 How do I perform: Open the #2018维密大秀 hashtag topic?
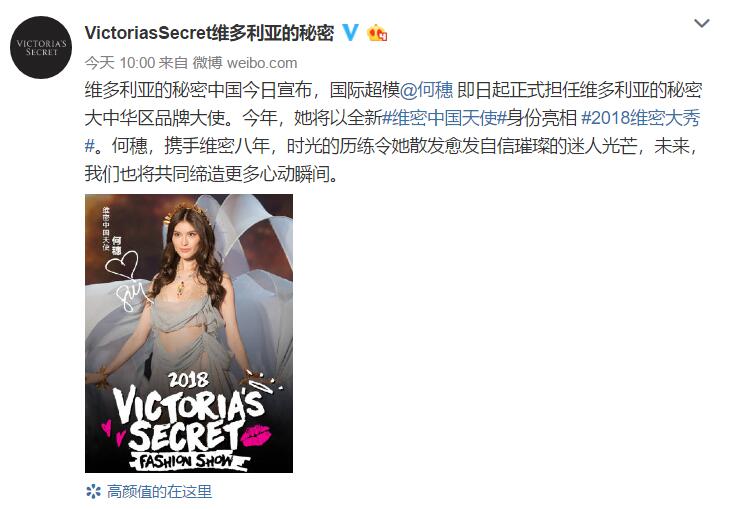[641, 118]
